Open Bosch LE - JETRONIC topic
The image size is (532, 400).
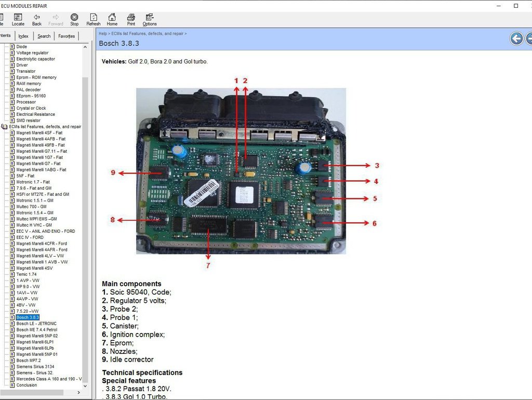(36, 324)
